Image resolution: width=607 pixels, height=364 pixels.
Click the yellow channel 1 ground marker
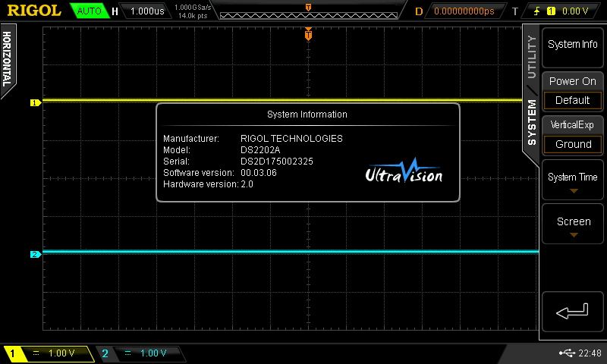pyautogui.click(x=36, y=103)
